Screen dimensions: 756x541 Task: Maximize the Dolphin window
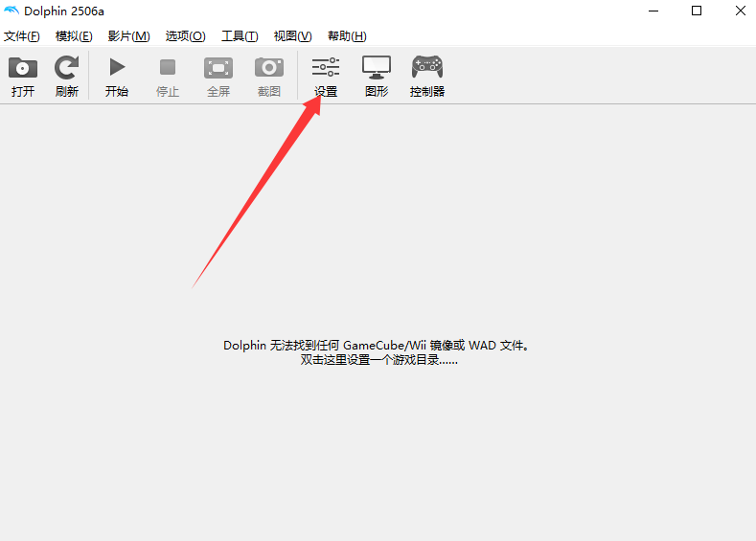pos(697,11)
